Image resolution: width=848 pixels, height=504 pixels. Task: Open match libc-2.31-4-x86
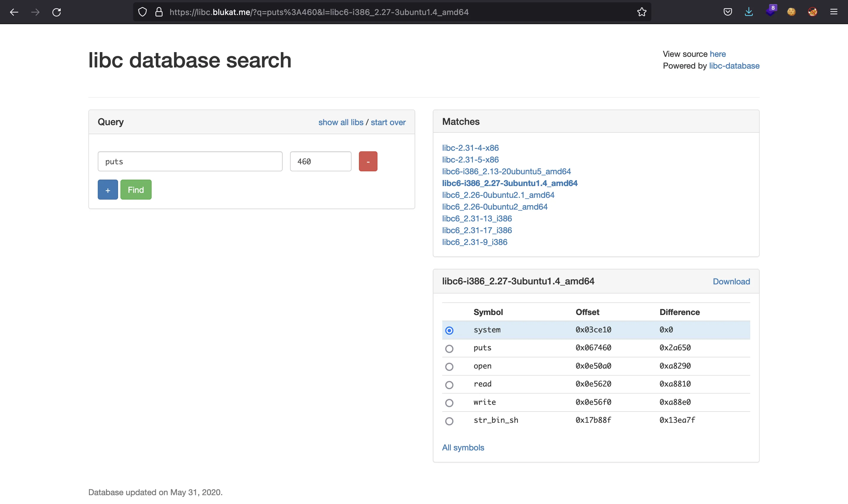point(470,148)
